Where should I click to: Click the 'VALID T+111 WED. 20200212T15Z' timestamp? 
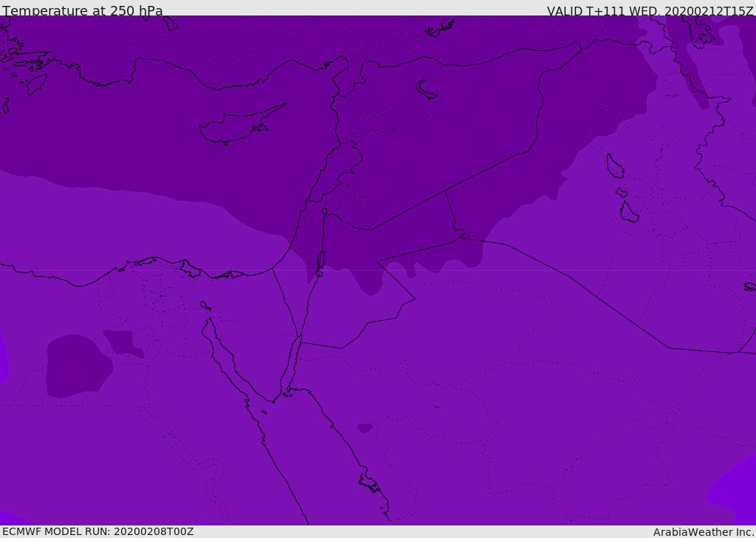pyautogui.click(x=650, y=10)
